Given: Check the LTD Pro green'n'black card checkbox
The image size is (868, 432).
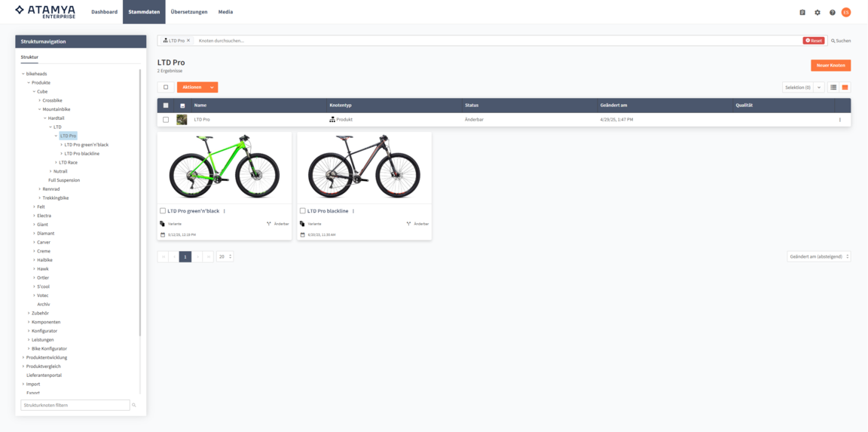Looking at the screenshot, I should [163, 211].
